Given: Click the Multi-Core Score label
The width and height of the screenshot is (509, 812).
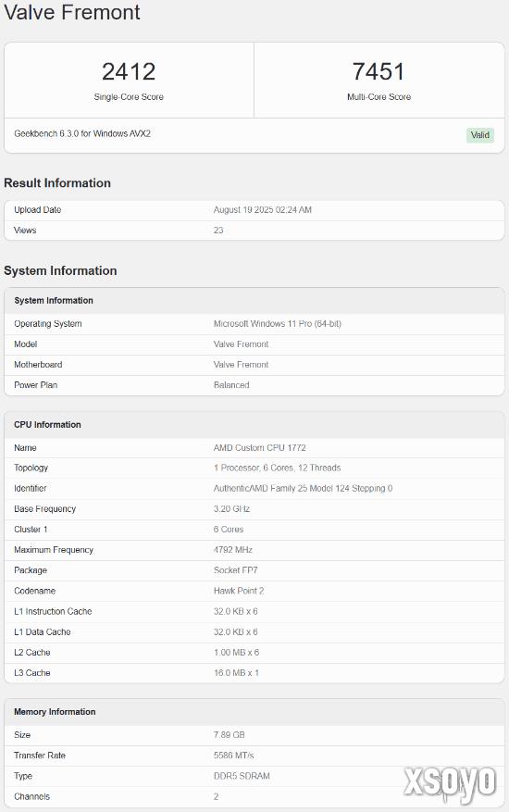Looking at the screenshot, I should click(379, 97).
